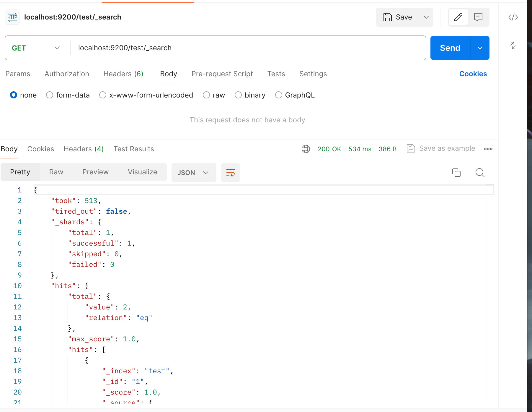This screenshot has height=412, width=532.
Task: Open the response Cookies tab
Action: (41, 149)
